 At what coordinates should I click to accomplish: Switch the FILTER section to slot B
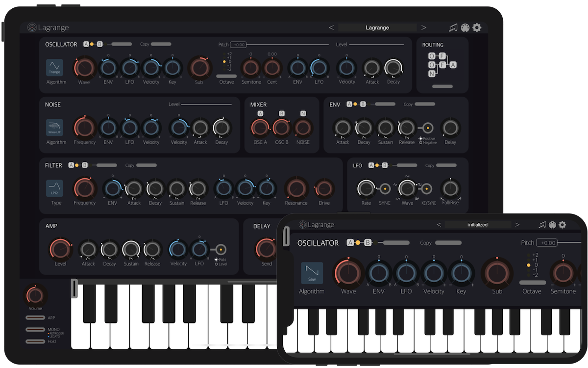click(x=85, y=165)
